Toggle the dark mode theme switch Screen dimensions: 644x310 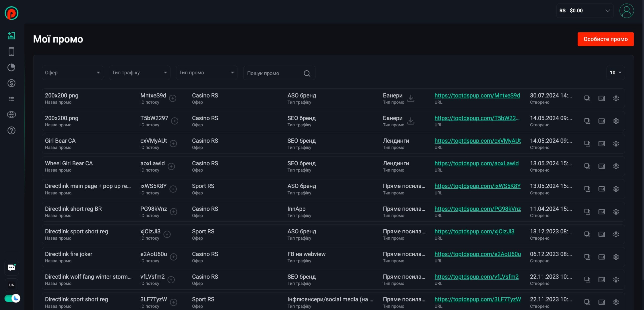tap(12, 298)
